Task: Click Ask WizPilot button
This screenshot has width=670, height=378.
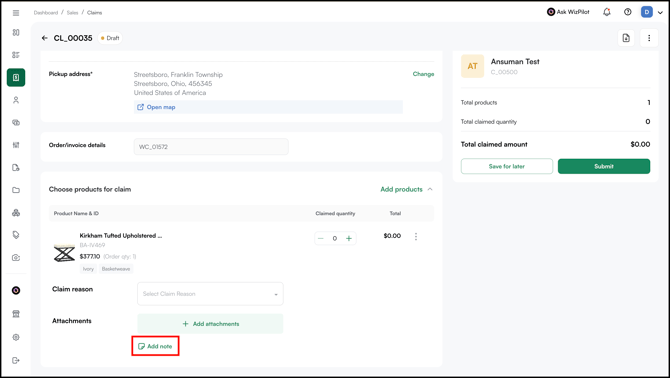Action: tap(568, 12)
